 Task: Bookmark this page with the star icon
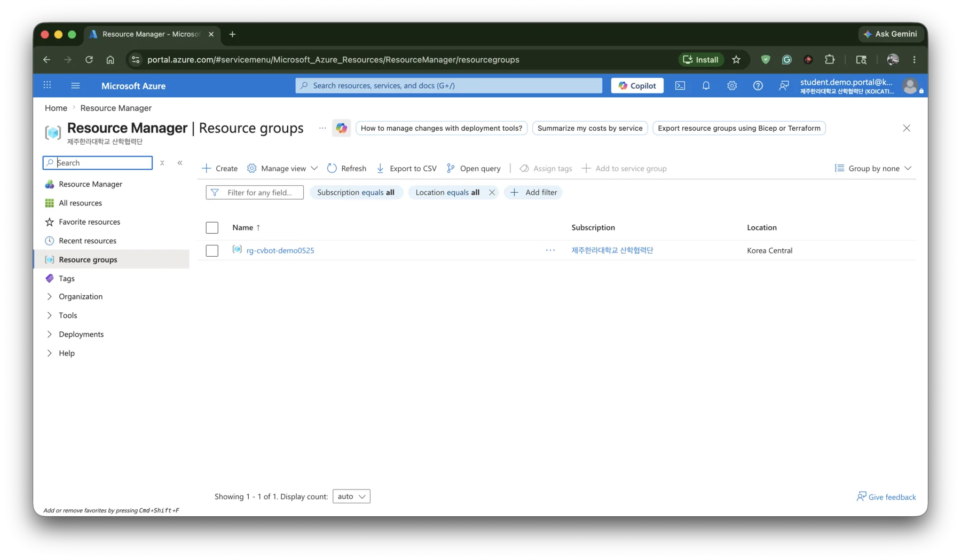pyautogui.click(x=736, y=60)
